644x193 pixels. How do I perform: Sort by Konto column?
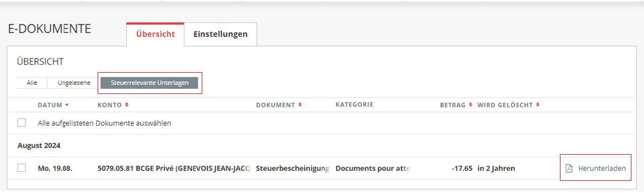click(113, 105)
